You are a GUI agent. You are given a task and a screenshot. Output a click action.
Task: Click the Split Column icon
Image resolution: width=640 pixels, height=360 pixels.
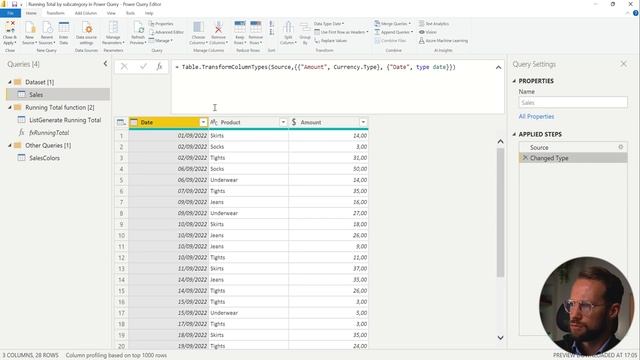(x=288, y=28)
